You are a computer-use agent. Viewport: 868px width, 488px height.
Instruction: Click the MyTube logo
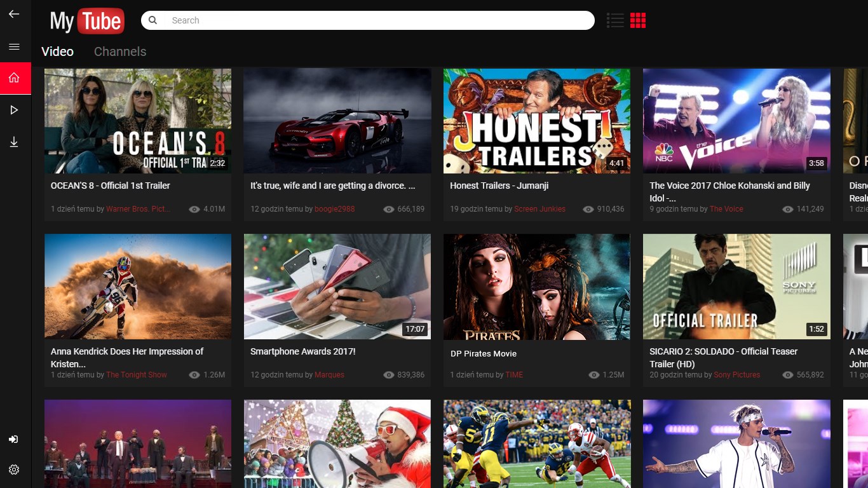[86, 20]
